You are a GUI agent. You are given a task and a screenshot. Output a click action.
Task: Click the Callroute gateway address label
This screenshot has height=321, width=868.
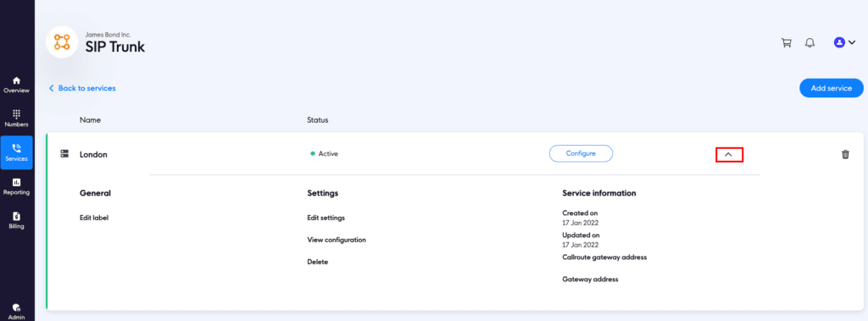click(x=604, y=257)
